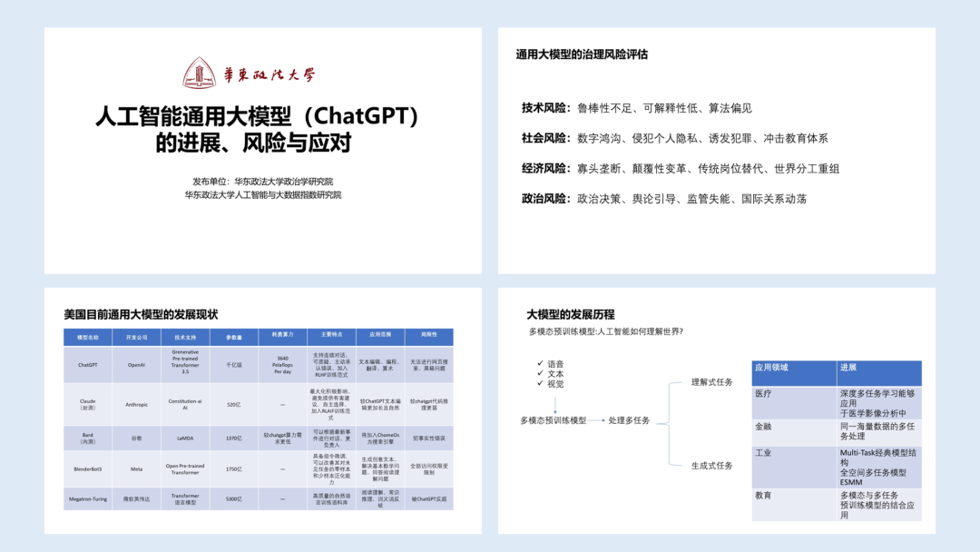Click the '应用领域' table header
The height and width of the screenshot is (552, 980).
coord(794,373)
